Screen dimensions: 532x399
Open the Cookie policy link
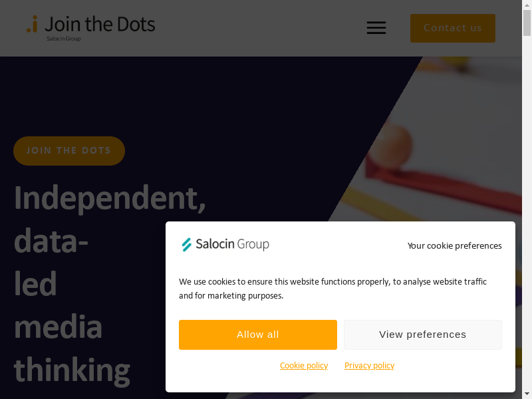point(304,366)
